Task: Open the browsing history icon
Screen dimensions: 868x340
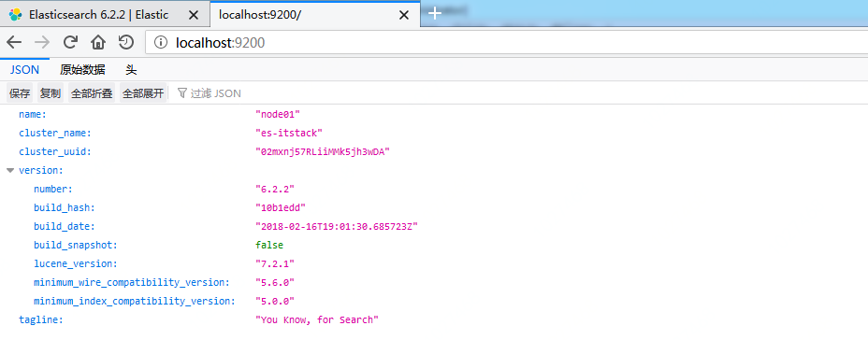Action: 126,43
